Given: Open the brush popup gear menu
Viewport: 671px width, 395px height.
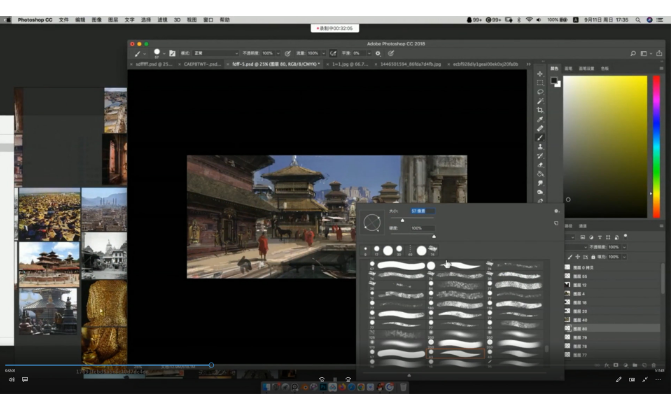Looking at the screenshot, I should pyautogui.click(x=556, y=211).
